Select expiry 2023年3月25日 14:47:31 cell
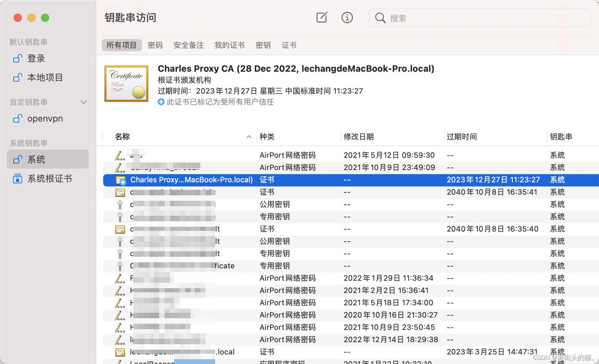This screenshot has width=599, height=364. (492, 352)
